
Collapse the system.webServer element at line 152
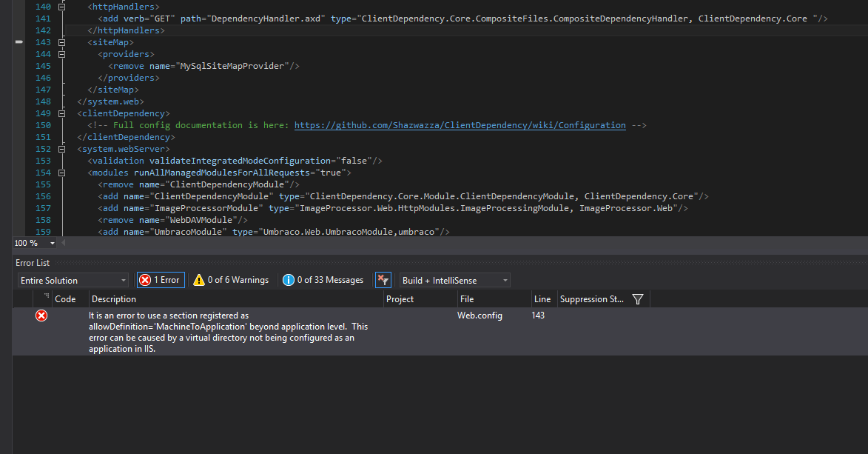pos(62,149)
